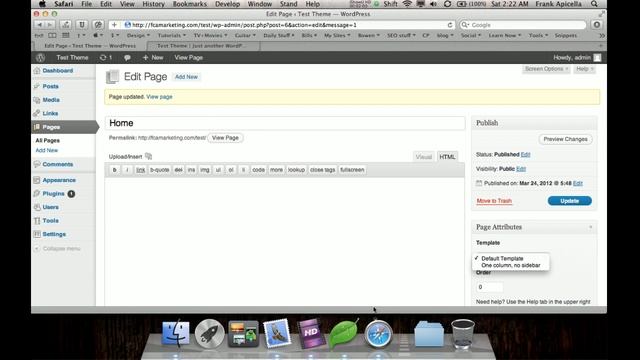Viewport: 640px width, 360px height.
Task: Click the WordPress logo in the admin bar
Action: pyautogui.click(x=40, y=58)
